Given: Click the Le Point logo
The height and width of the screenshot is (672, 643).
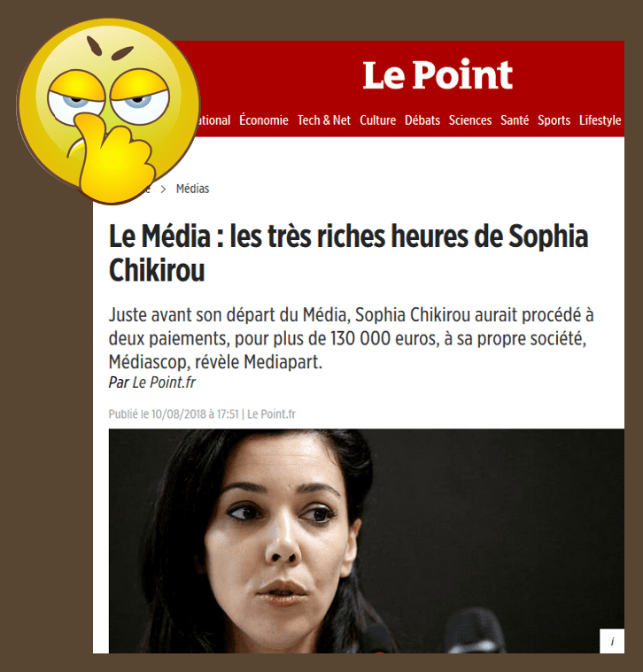Looking at the screenshot, I should click(x=438, y=74).
